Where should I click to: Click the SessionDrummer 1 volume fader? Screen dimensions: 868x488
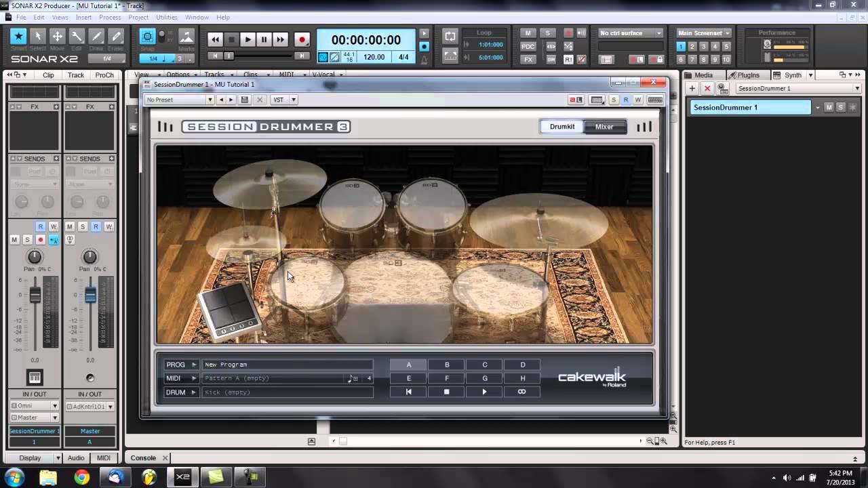[35, 295]
